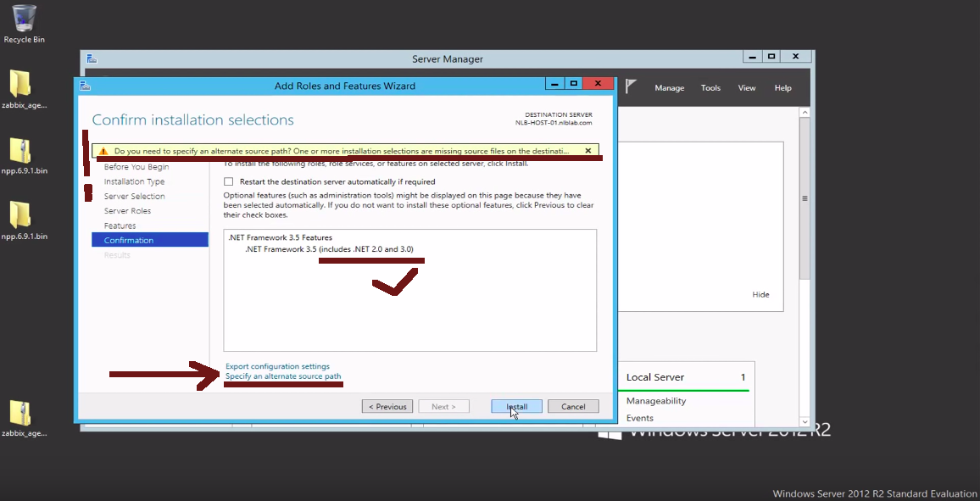The height and width of the screenshot is (501, 980).
Task: Select the bottom zabbix_age... zipped folder icon
Action: (x=24, y=417)
